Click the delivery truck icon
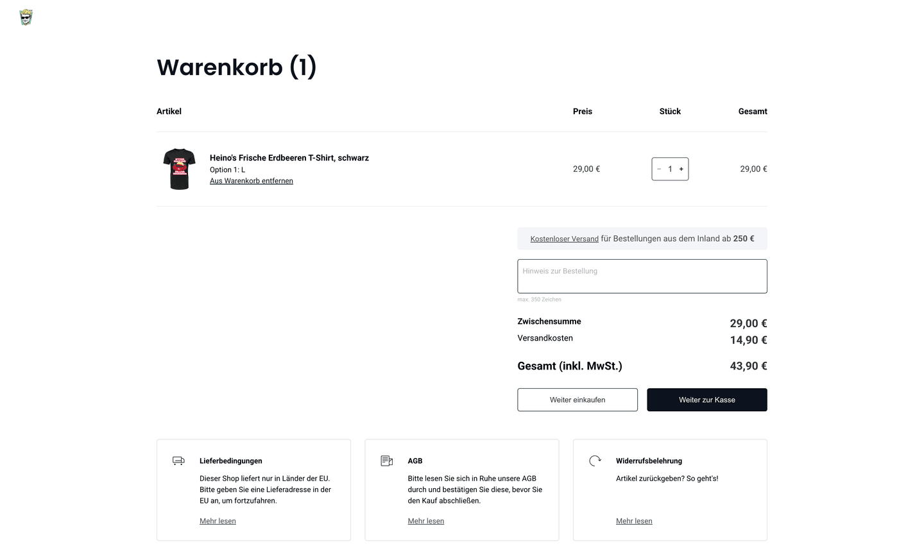 tap(178, 461)
